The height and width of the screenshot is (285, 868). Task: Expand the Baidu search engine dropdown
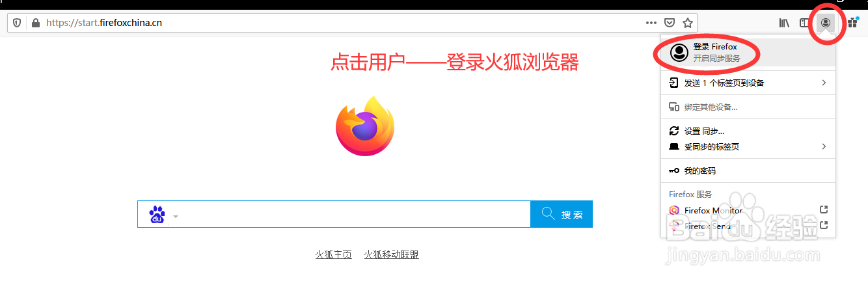(x=176, y=216)
